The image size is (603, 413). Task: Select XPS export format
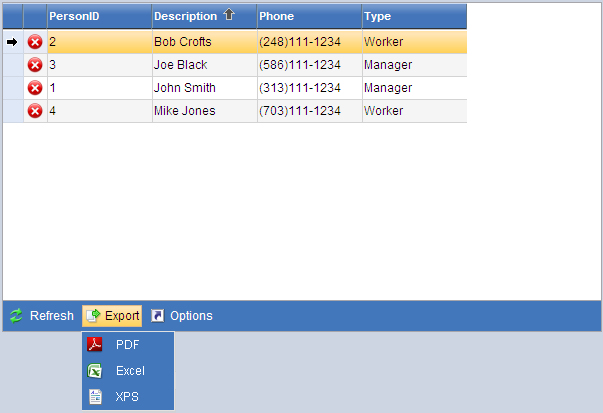[x=127, y=397]
